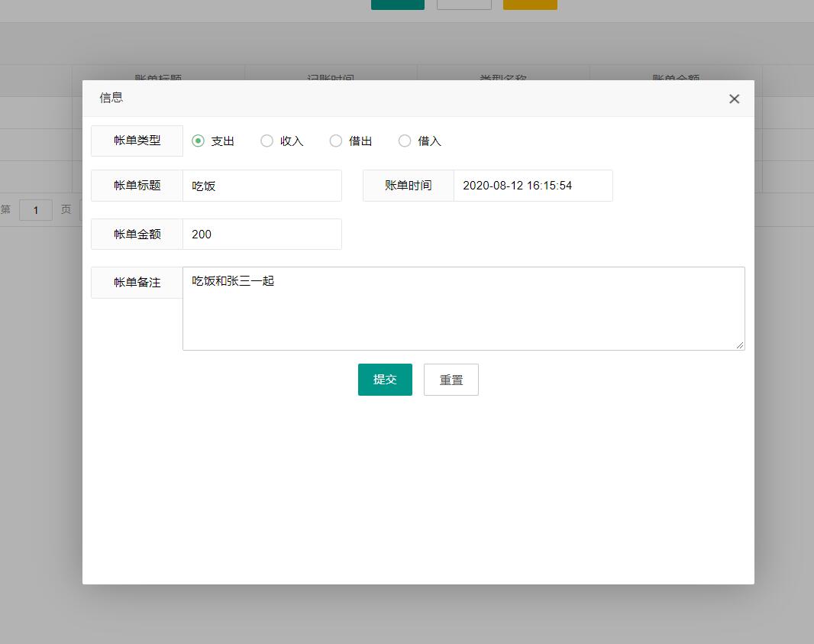
Task: Click the page number input box
Action: tap(36, 209)
